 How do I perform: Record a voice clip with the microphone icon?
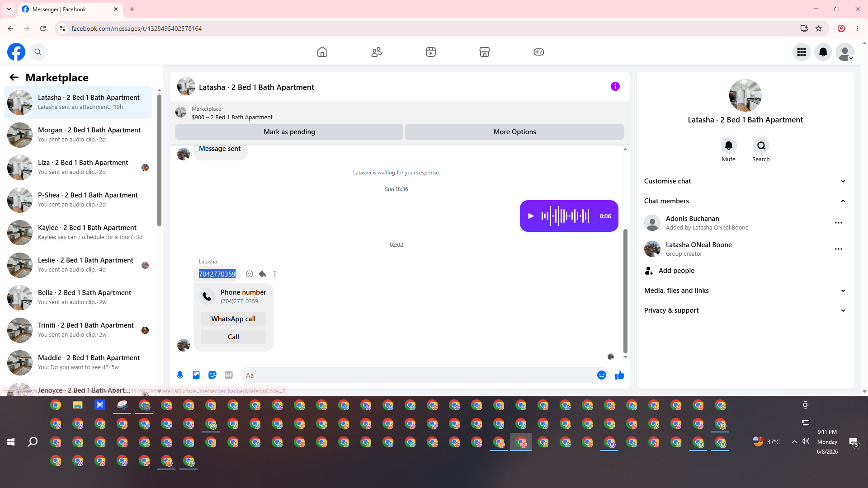click(x=180, y=375)
